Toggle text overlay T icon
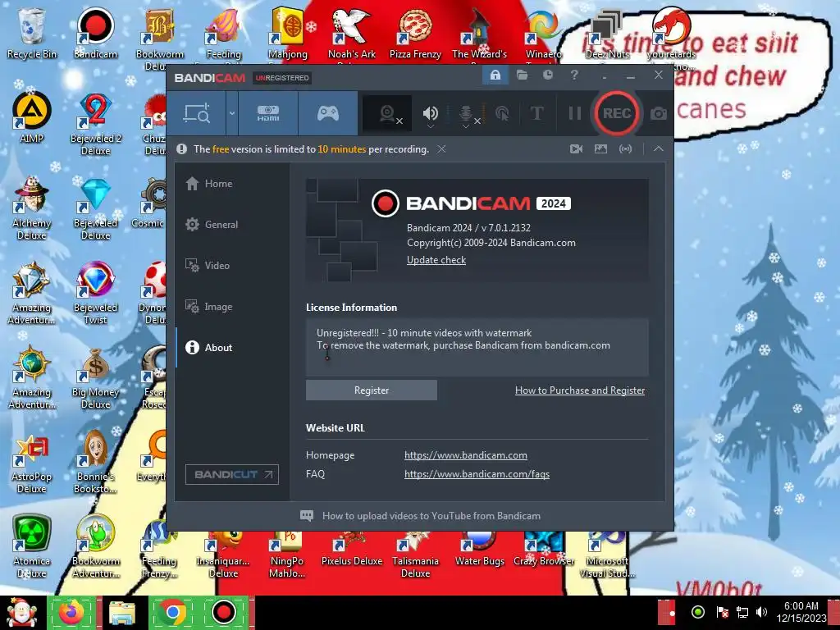Viewport: 840px width, 630px height. coord(536,113)
